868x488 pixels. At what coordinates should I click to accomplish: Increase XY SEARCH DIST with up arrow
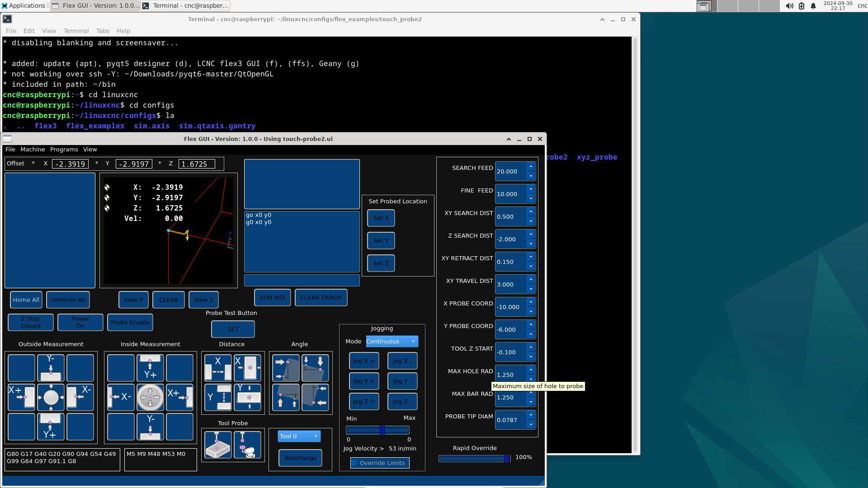[531, 211]
